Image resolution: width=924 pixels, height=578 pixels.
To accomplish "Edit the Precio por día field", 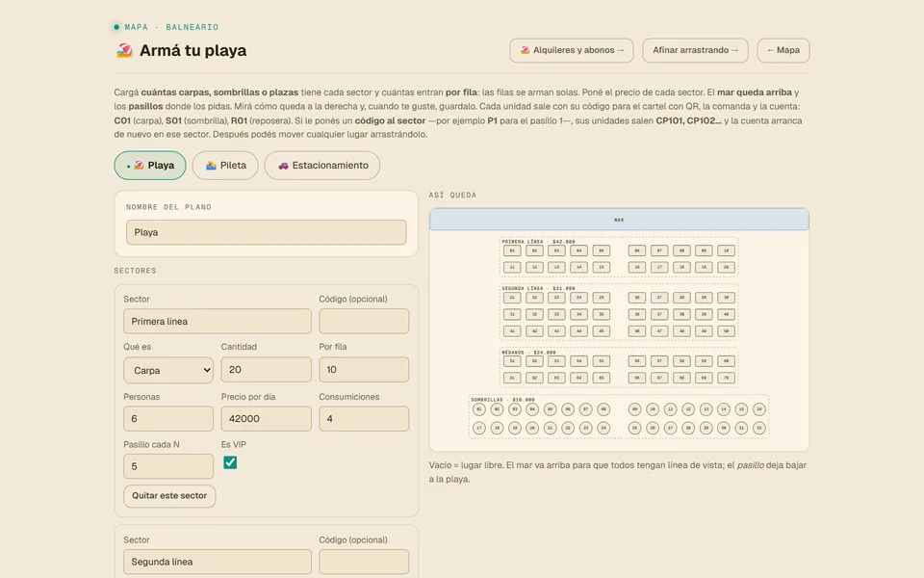I will coord(267,419).
